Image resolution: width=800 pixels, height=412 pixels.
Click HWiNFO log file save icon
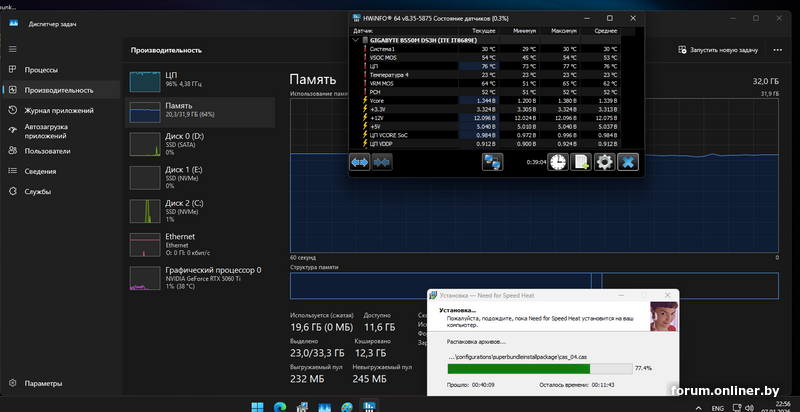click(580, 162)
